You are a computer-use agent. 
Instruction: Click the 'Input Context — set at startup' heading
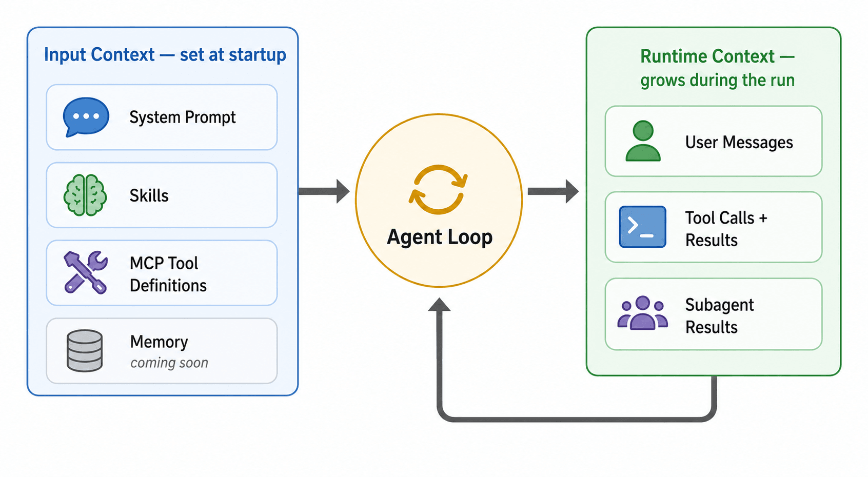click(165, 54)
